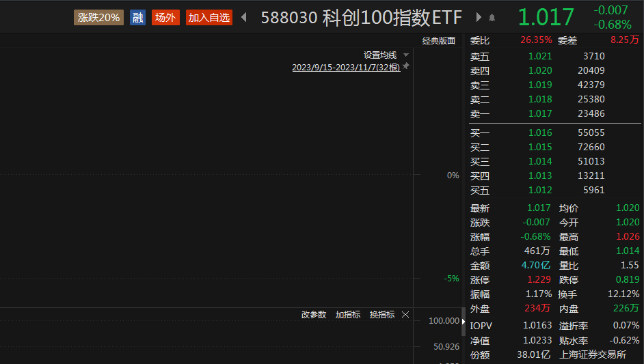
Task: Open the 场外 off-exchange button
Action: coord(165,18)
